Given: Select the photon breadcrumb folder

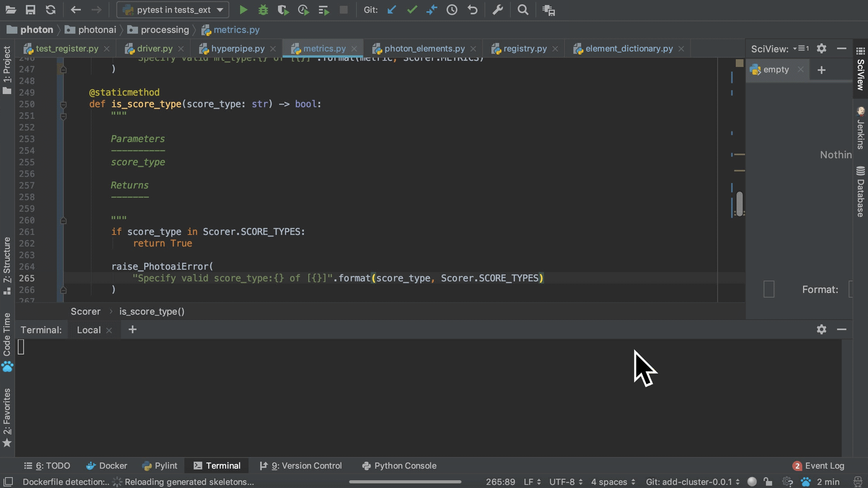Looking at the screenshot, I should (x=30, y=30).
